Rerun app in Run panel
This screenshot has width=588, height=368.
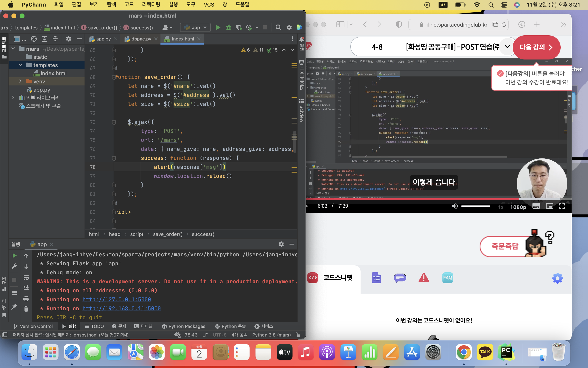pyautogui.click(x=14, y=256)
